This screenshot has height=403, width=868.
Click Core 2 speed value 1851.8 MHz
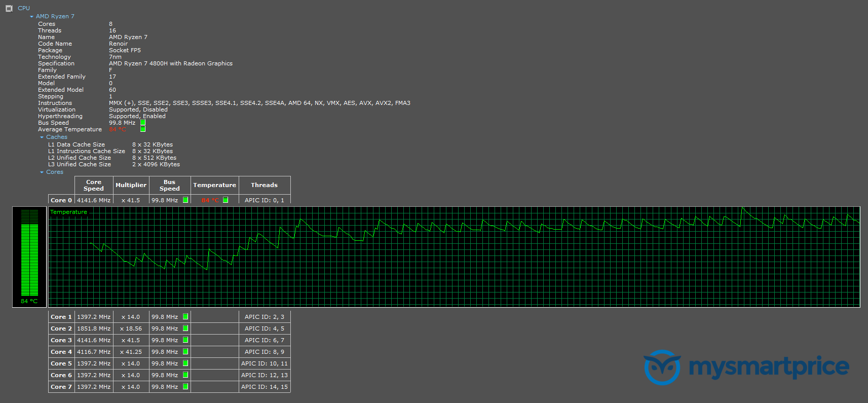(94, 328)
